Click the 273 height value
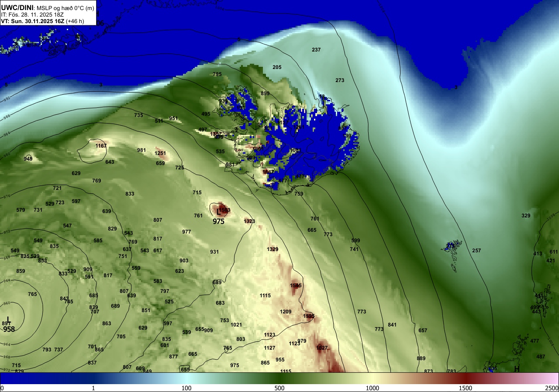 click(340, 80)
